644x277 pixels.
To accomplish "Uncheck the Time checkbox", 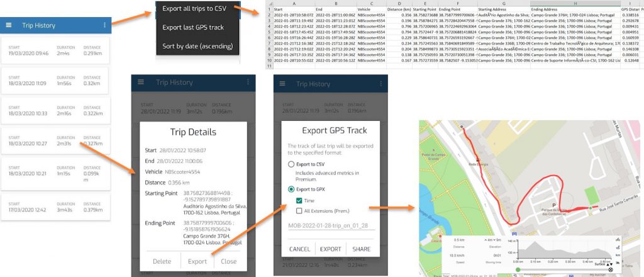I will tap(301, 200).
